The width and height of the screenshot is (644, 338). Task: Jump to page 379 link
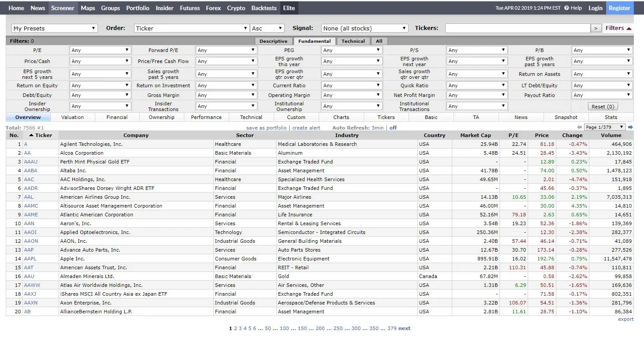pos(392,328)
